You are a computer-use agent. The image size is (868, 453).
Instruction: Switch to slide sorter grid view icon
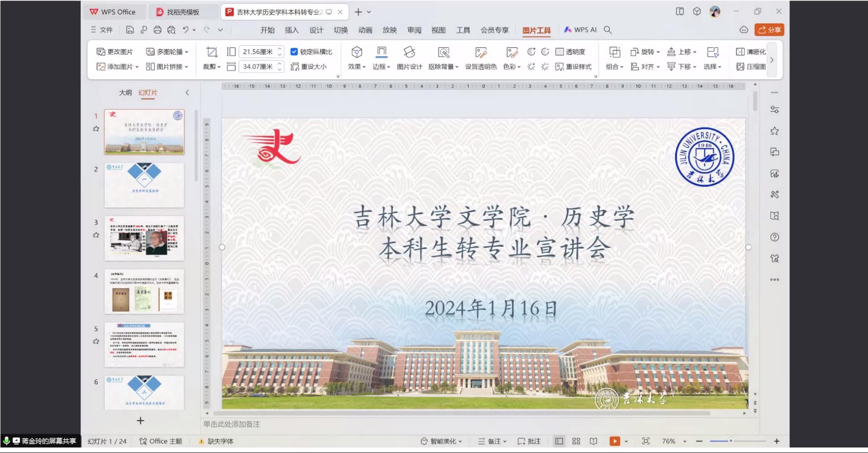[576, 441]
